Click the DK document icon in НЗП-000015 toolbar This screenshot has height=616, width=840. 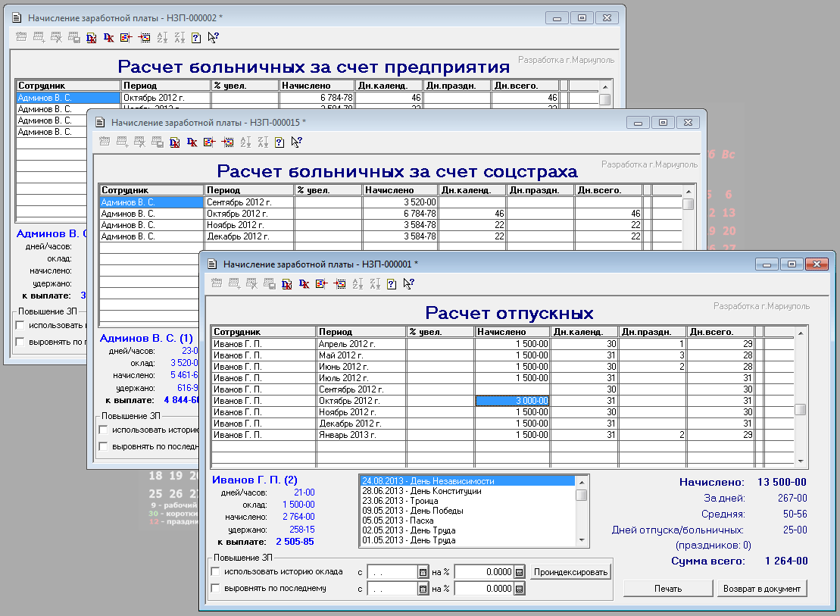(x=175, y=142)
